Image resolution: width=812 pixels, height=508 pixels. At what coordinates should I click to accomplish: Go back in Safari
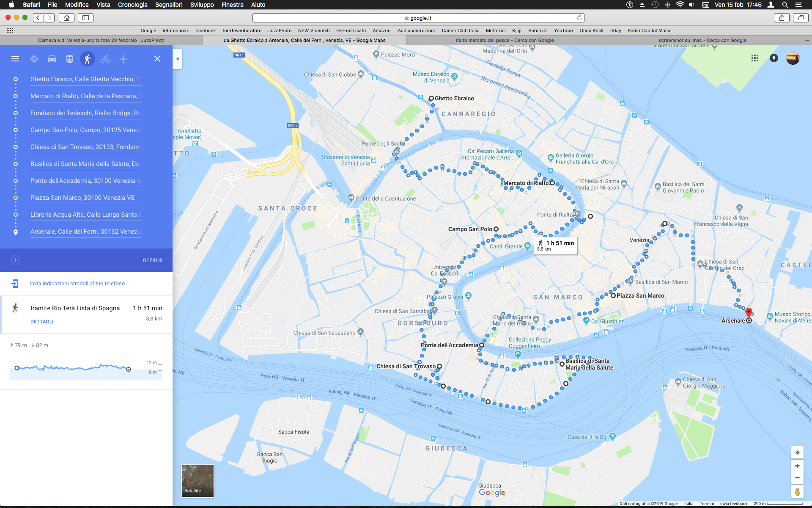coord(38,18)
